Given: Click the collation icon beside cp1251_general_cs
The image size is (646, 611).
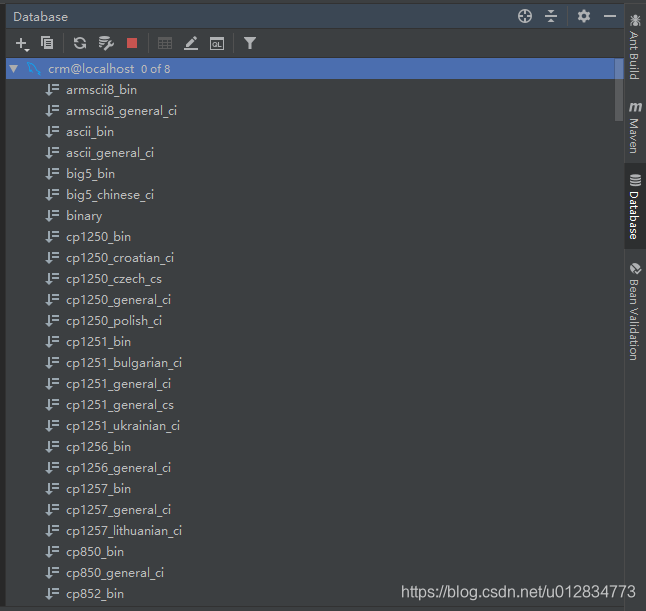Looking at the screenshot, I should coord(52,405).
